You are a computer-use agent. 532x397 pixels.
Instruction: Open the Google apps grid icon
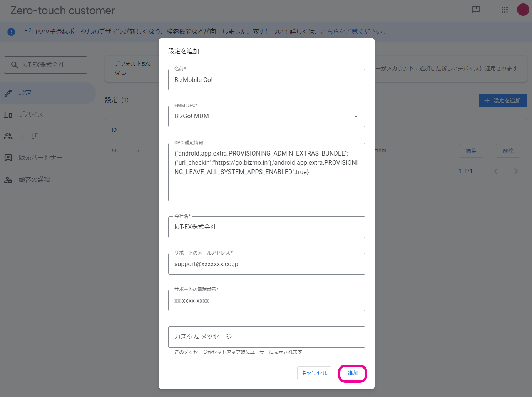(x=505, y=10)
